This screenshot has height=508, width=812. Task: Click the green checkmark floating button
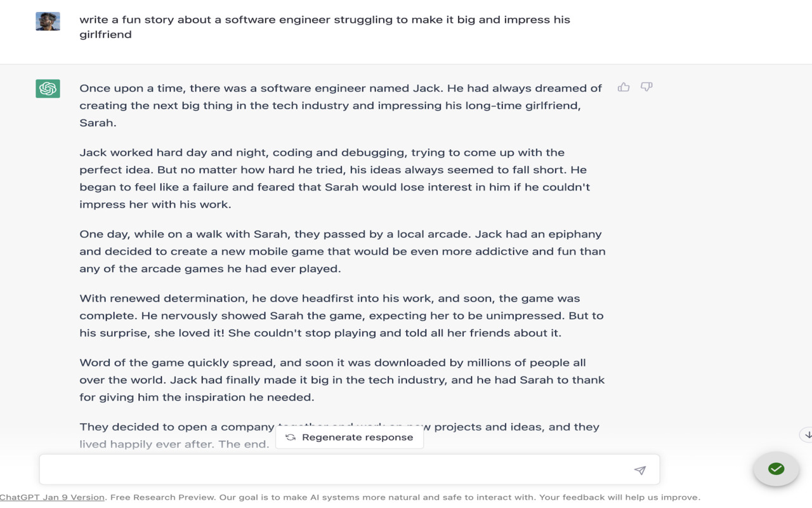click(x=776, y=469)
